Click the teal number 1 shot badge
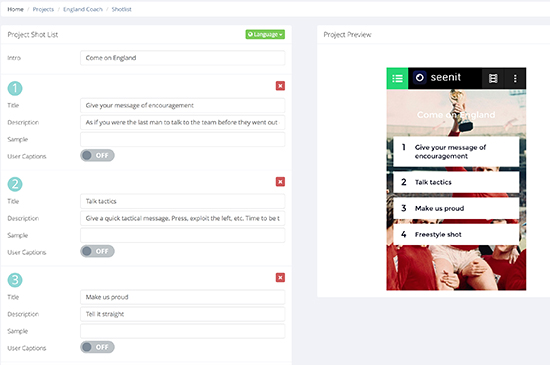550x365 pixels. [15, 88]
